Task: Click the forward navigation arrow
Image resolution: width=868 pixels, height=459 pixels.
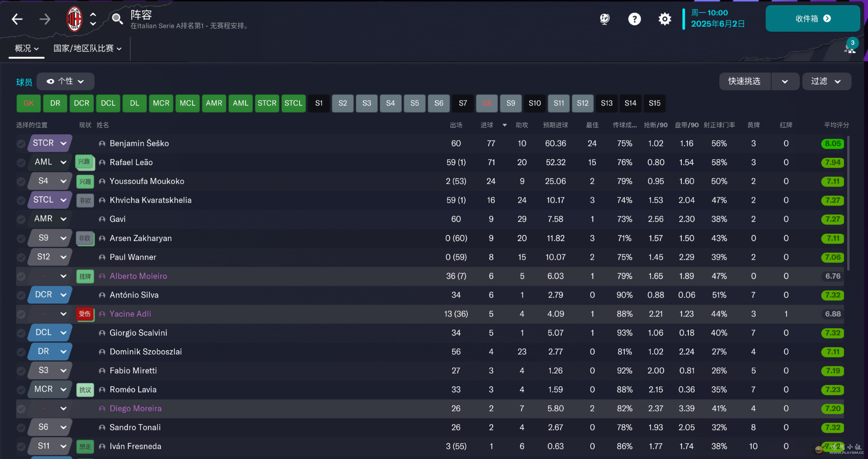Action: click(x=45, y=19)
